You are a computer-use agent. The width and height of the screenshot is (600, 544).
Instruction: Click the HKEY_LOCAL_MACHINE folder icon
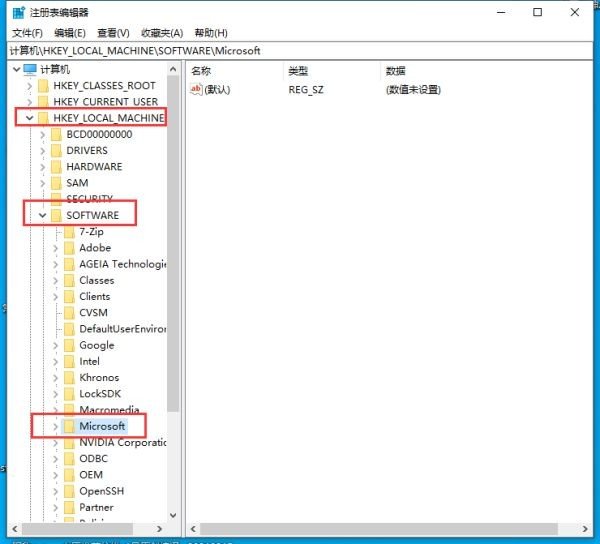(x=44, y=118)
